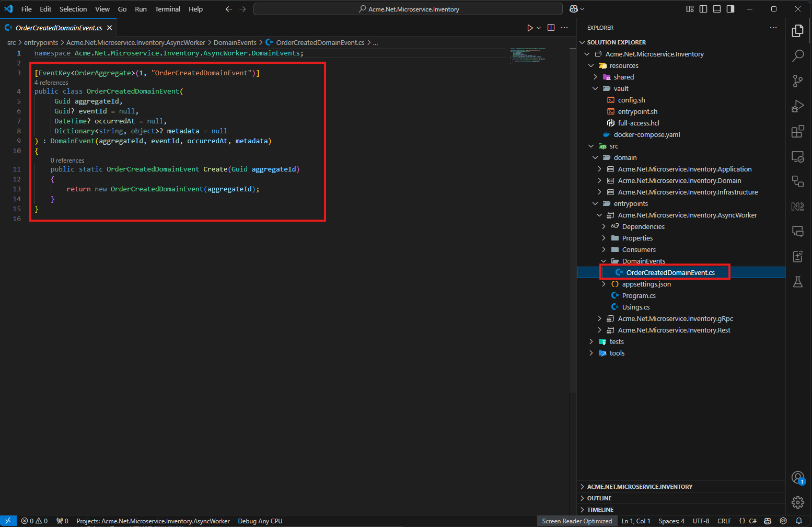The width and height of the screenshot is (812, 527).
Task: Open Copilot chat icon in title bar
Action: (x=573, y=9)
